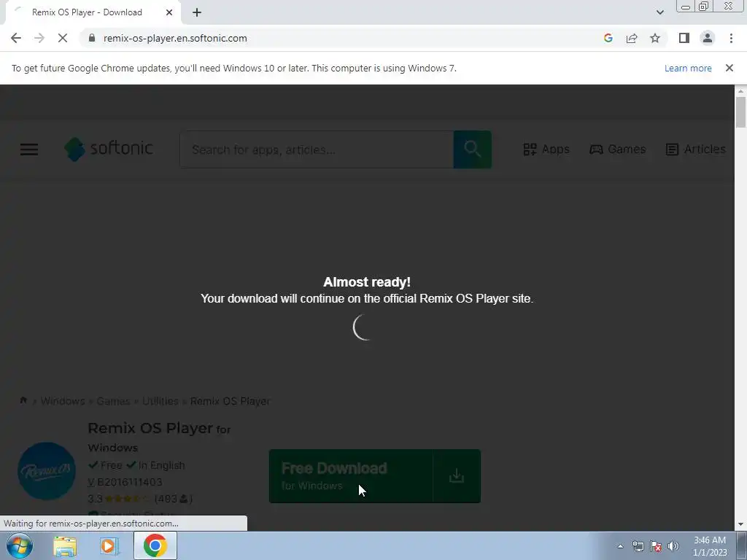Click the page vertical scrollbar thumb

tap(740, 112)
